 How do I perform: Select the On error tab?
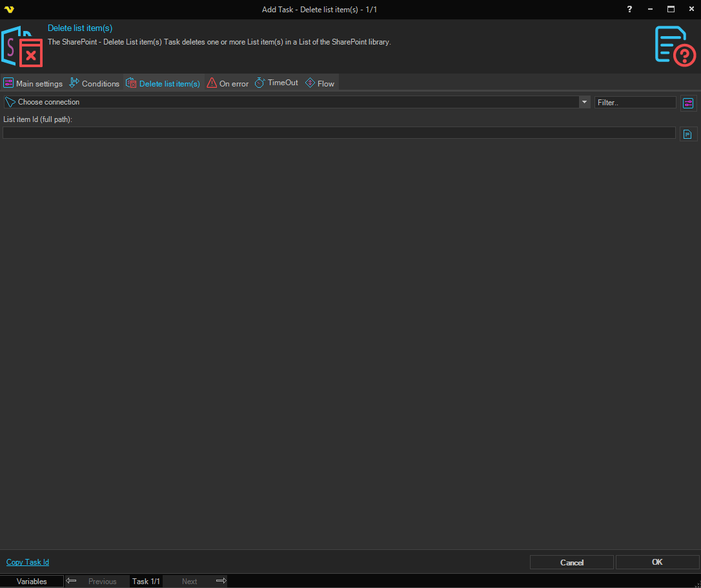pyautogui.click(x=228, y=83)
